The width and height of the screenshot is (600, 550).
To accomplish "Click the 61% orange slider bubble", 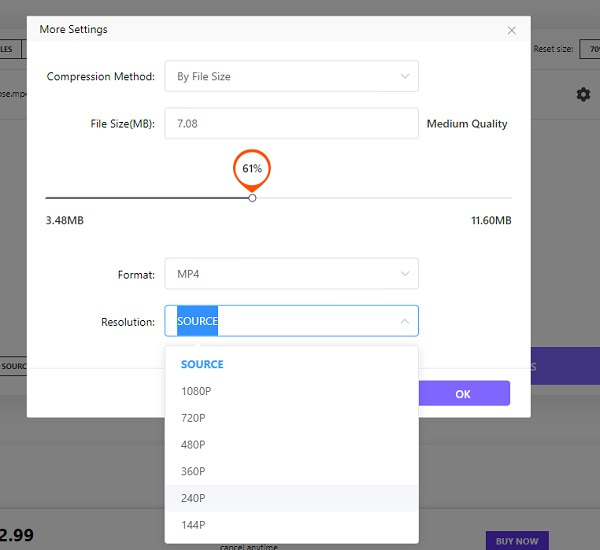I will coord(252,169).
